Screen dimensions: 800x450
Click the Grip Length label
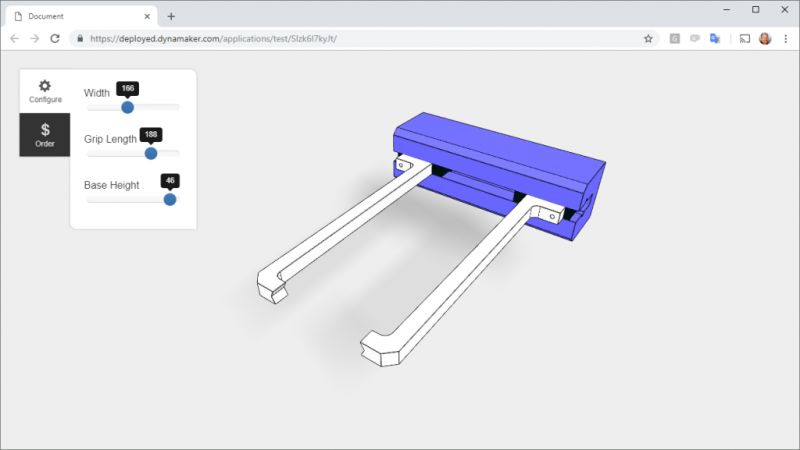(110, 139)
